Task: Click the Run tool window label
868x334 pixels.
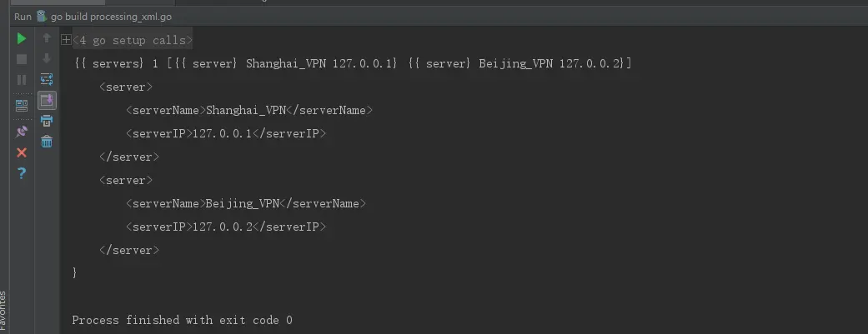Action: pos(23,16)
